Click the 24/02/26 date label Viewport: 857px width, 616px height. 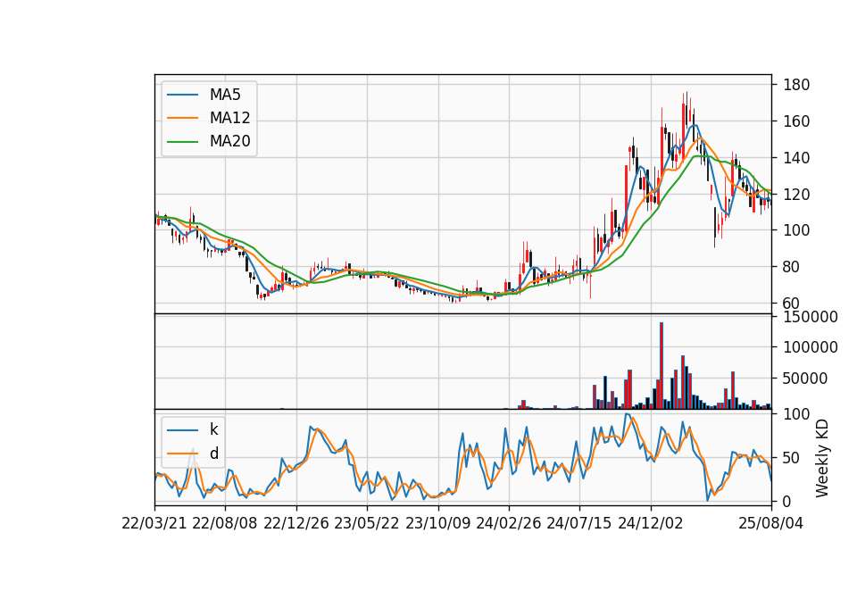pos(508,523)
